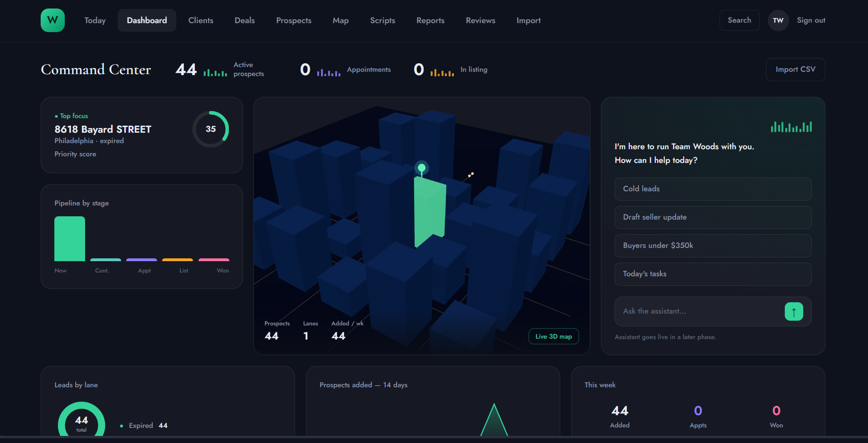
Task: Focus the Ask the assistant input field
Action: (700, 311)
